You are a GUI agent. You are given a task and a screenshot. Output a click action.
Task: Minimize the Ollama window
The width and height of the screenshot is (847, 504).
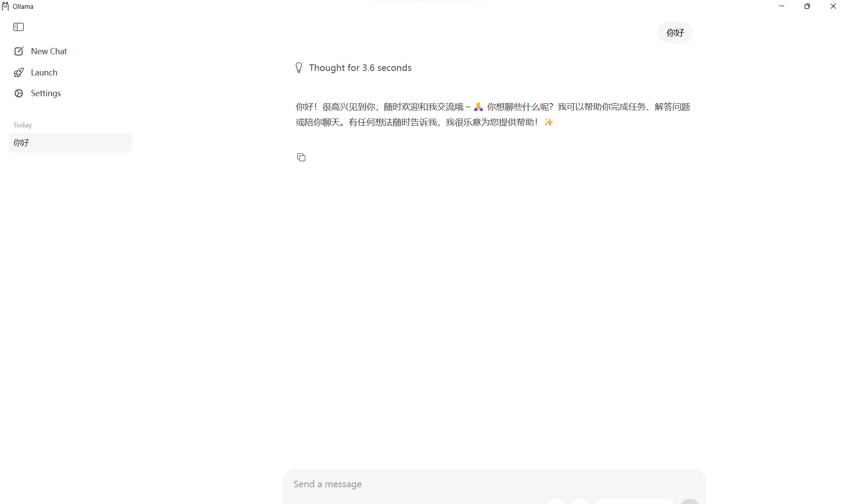(782, 6)
